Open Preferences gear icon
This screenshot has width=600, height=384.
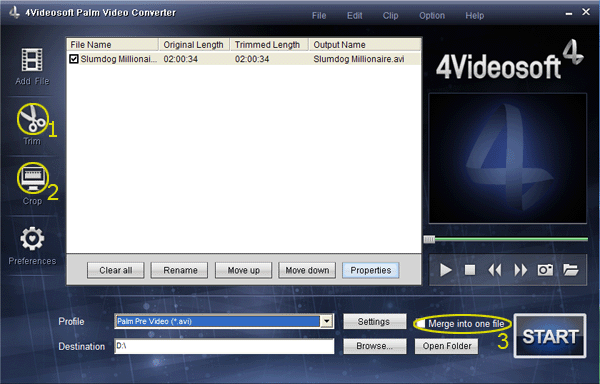(x=32, y=239)
